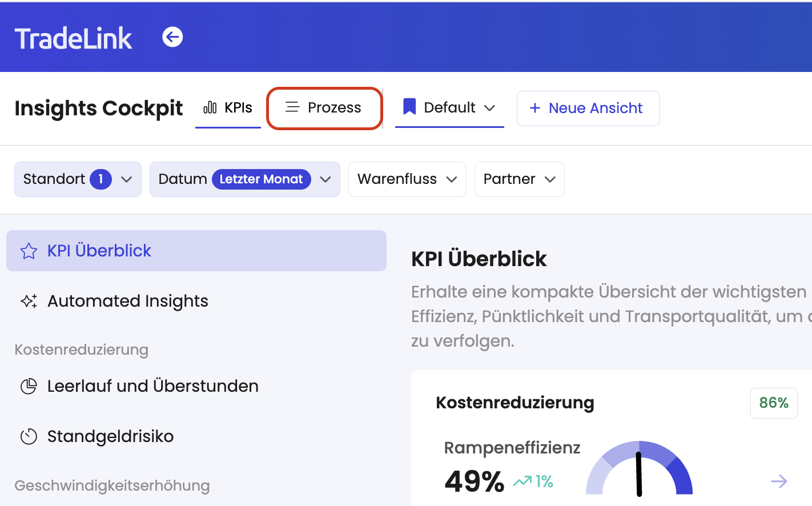The height and width of the screenshot is (506, 812).
Task: Click the Rampeneffizienz gauge chart
Action: (639, 469)
